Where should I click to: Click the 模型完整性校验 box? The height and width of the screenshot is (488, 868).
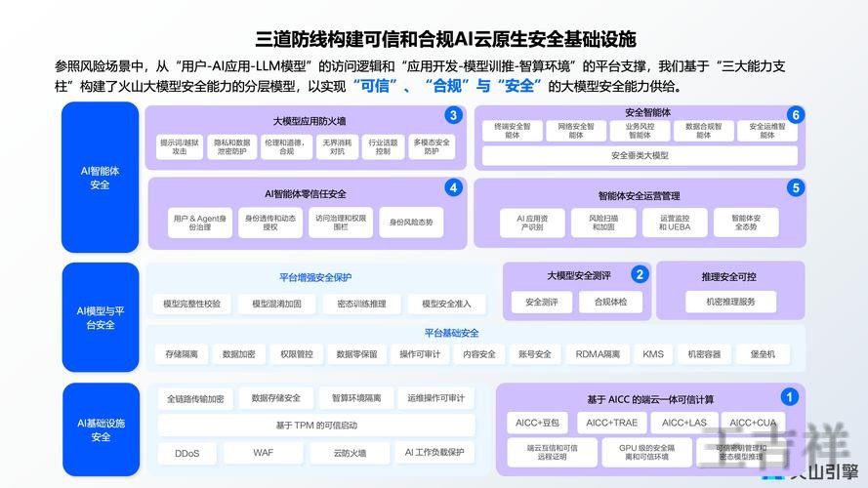pyautogui.click(x=191, y=304)
